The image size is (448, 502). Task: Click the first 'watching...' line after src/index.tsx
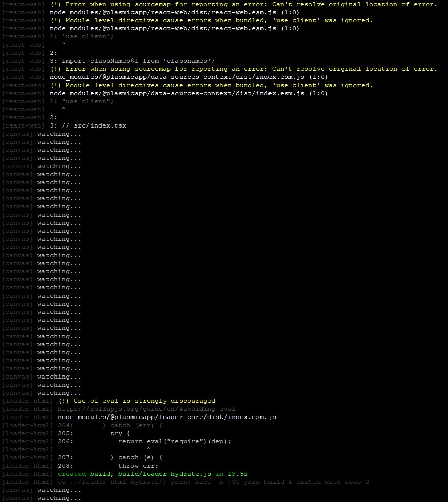tap(59, 134)
